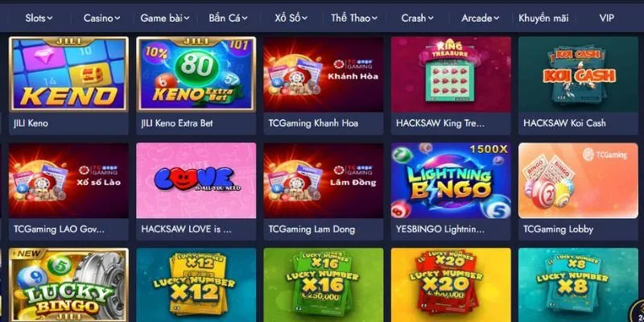Open the LOVE is all you need game
644x322 pixels.
(196, 180)
